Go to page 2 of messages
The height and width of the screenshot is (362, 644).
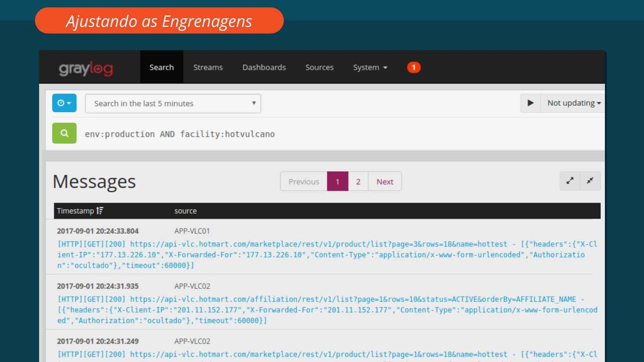point(358,182)
